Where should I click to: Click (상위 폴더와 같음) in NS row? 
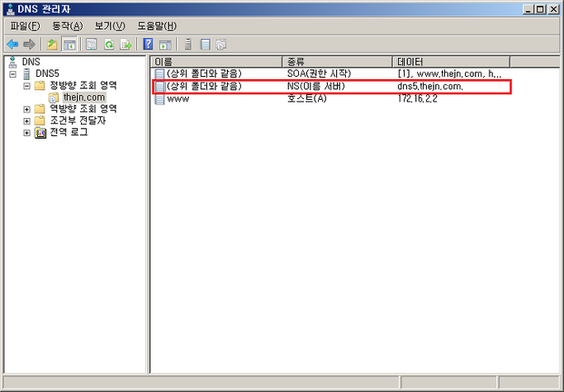tap(204, 87)
